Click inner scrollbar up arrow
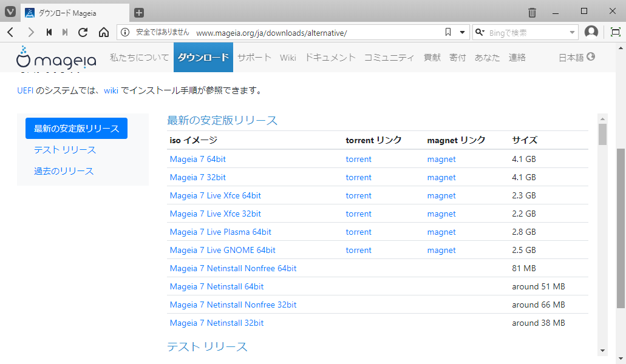The image size is (626, 364). point(602,119)
